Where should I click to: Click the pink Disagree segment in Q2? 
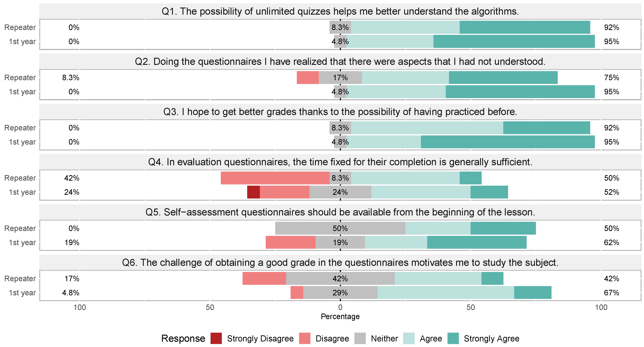308,78
